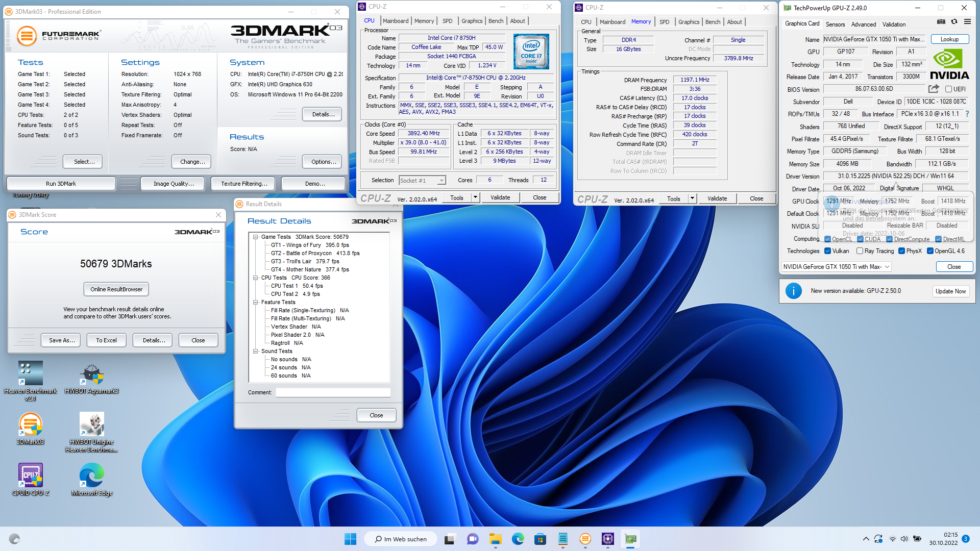
Task: Open File Explorer from the taskbar
Action: point(495,539)
